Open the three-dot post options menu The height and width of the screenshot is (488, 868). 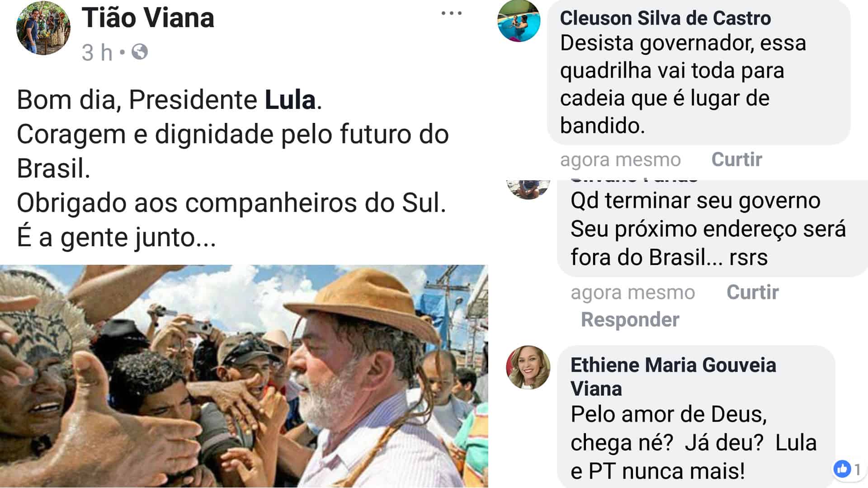(451, 13)
